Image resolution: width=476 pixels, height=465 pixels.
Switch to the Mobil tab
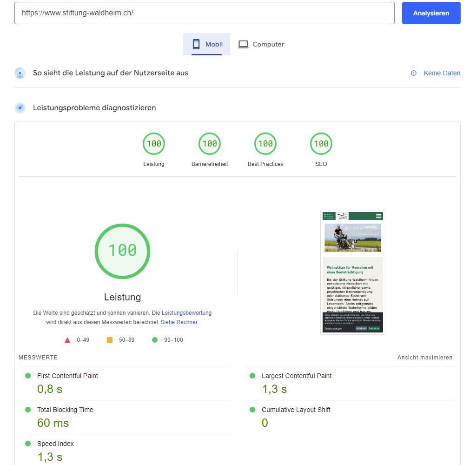tap(207, 44)
